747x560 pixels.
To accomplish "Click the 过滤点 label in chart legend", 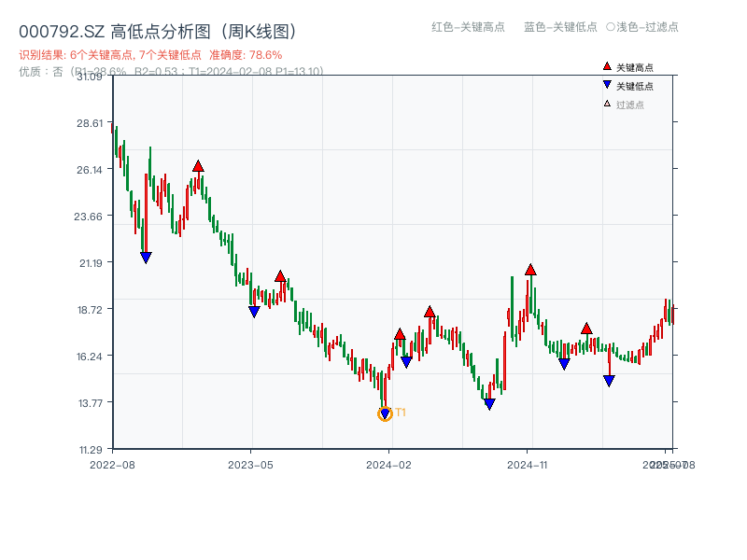I will [x=629, y=105].
